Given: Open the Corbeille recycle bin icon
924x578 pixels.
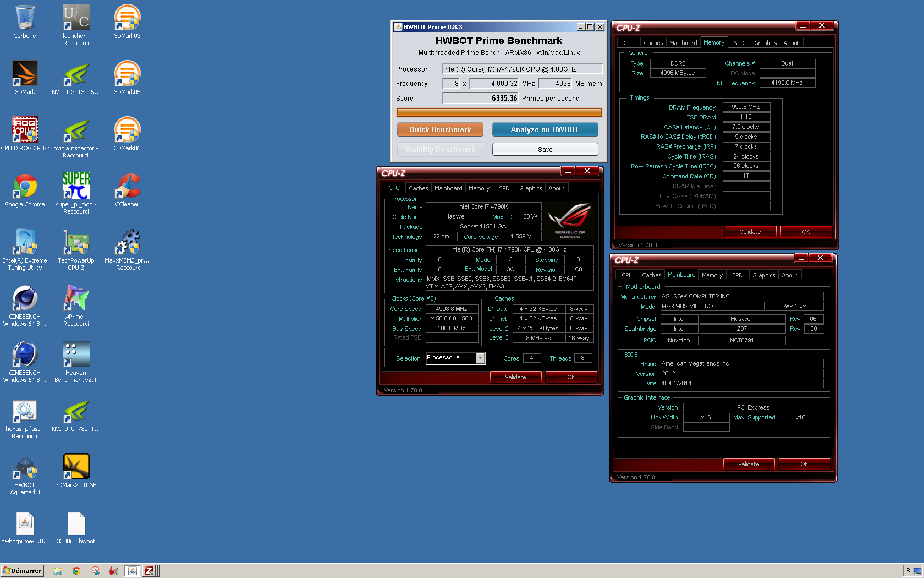Looking at the screenshot, I should tap(25, 18).
